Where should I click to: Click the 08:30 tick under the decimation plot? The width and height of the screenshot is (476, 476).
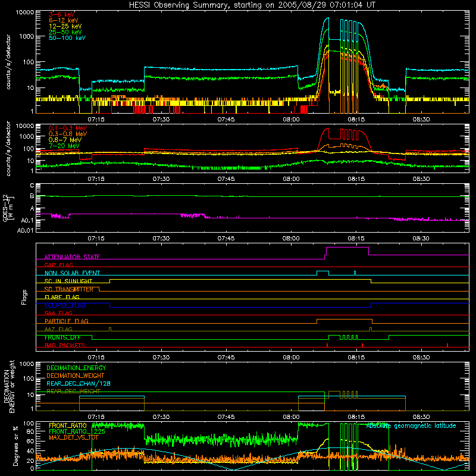click(421, 417)
